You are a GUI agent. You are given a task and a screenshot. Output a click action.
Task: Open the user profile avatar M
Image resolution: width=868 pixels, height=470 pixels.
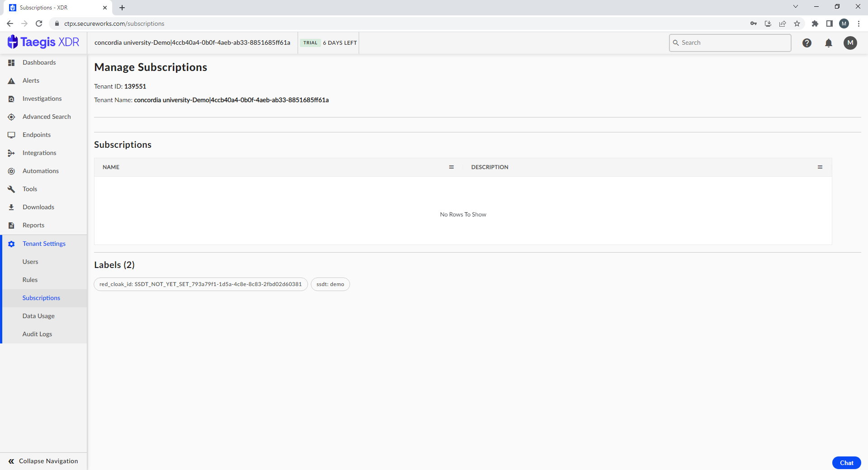coord(850,43)
